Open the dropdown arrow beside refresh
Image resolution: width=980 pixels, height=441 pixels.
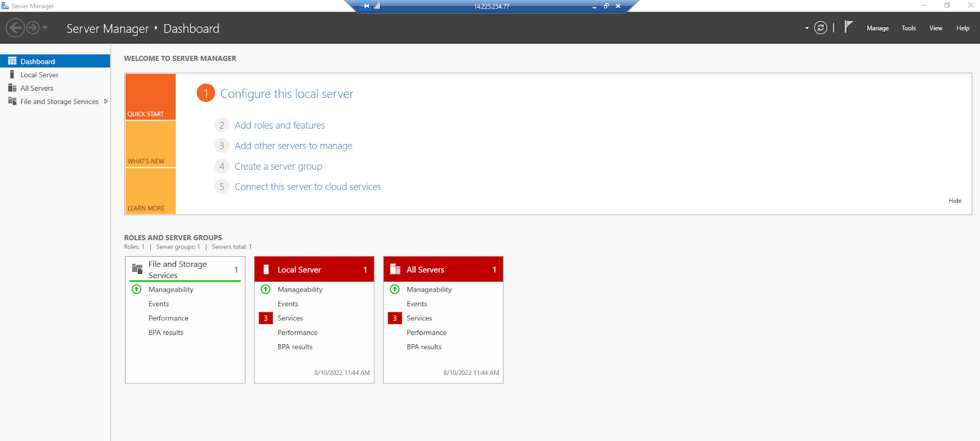(807, 28)
